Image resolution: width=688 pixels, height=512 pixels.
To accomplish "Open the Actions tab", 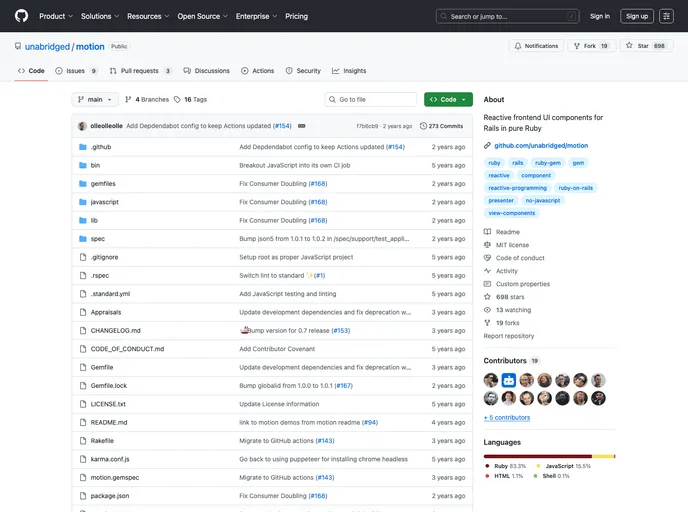I will click(x=258, y=71).
